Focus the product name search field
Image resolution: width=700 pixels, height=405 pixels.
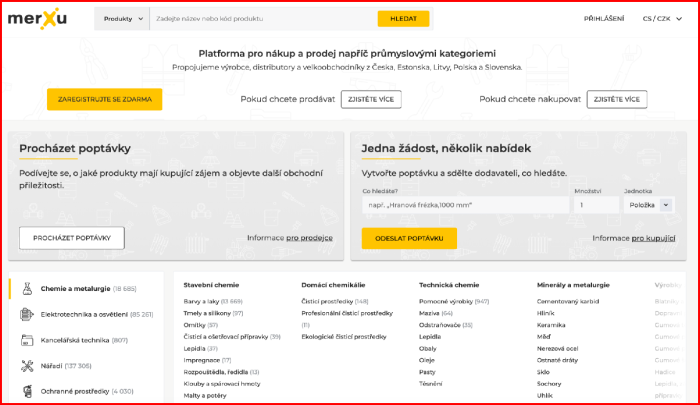pos(263,19)
